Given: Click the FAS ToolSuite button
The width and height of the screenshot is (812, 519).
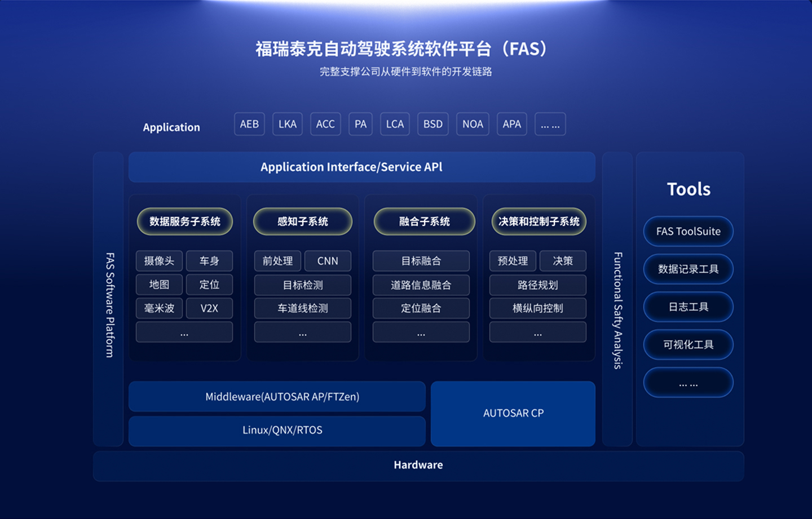Looking at the screenshot, I should (x=688, y=231).
